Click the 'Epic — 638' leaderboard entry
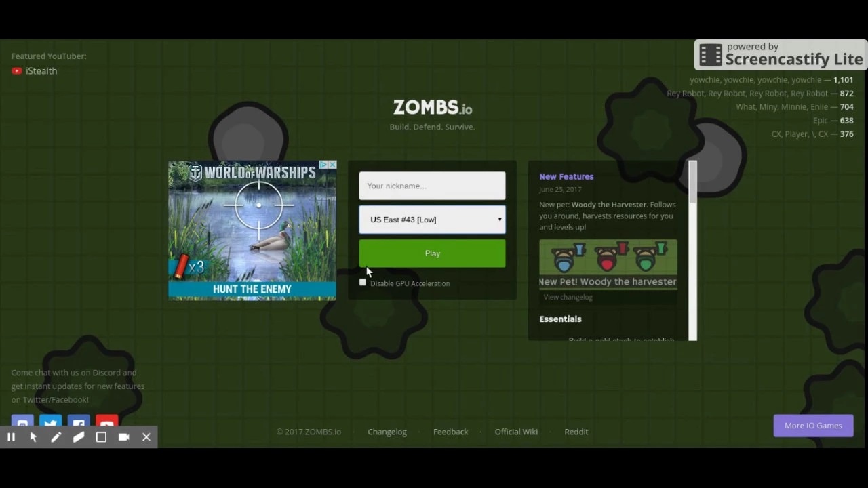This screenshot has width=868, height=488. click(x=833, y=121)
